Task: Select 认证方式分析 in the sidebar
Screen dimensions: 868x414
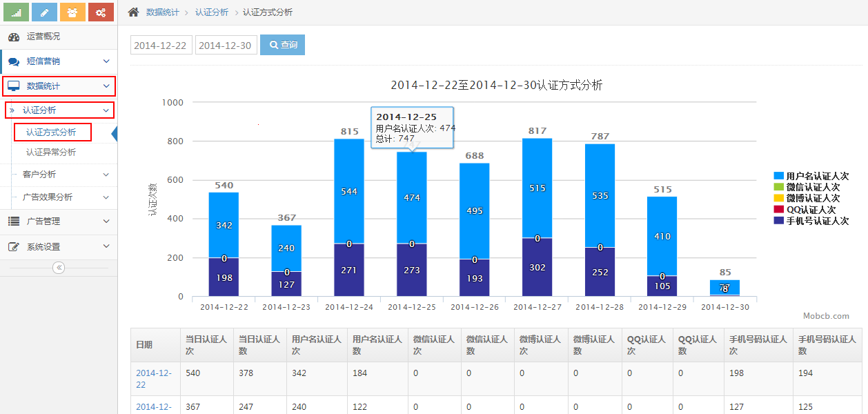Action: pos(51,132)
